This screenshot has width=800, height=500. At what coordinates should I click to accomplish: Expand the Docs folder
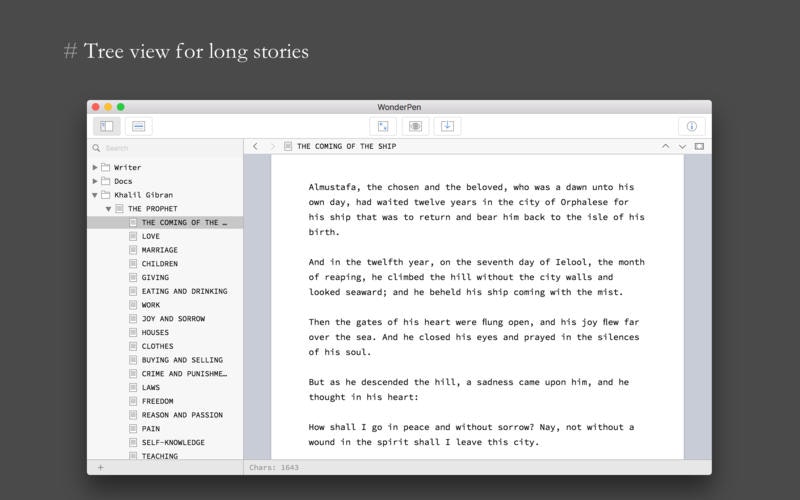click(95, 181)
